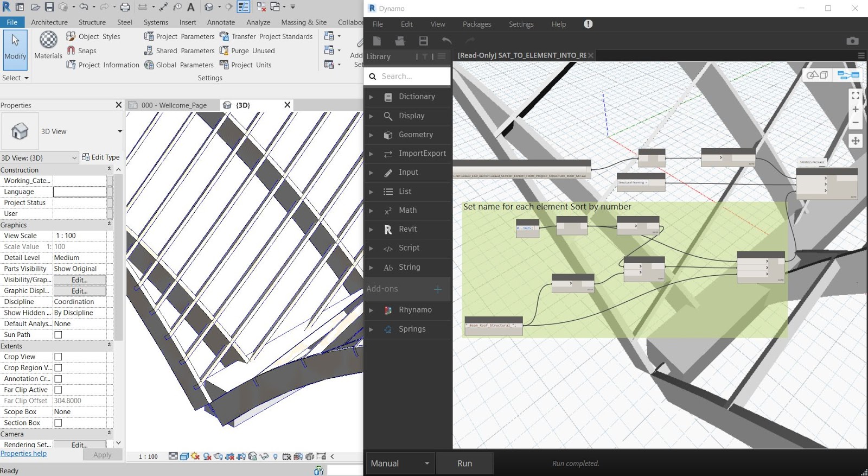Open 3D View instance dropdown in Properties

(40, 157)
